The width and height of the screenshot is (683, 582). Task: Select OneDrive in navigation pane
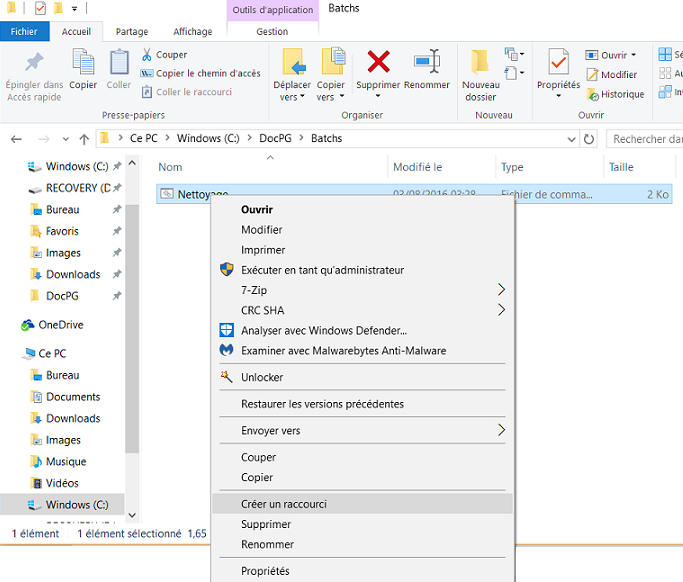pos(61,325)
